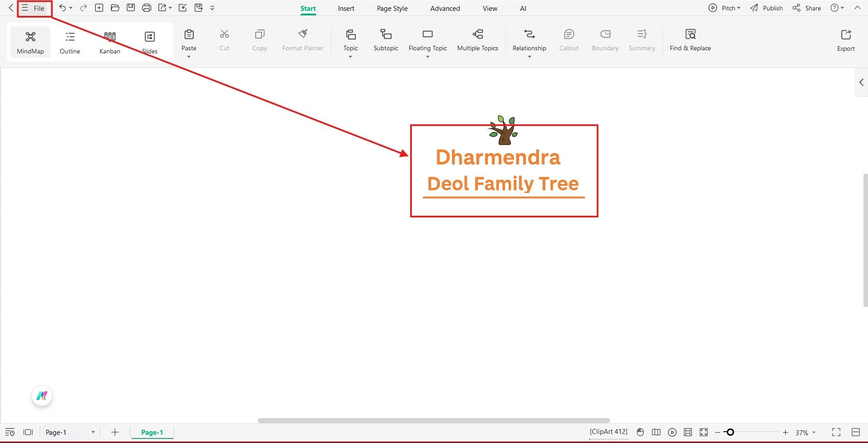
Task: Switch to the Insert ribbon tab
Action: pos(346,8)
